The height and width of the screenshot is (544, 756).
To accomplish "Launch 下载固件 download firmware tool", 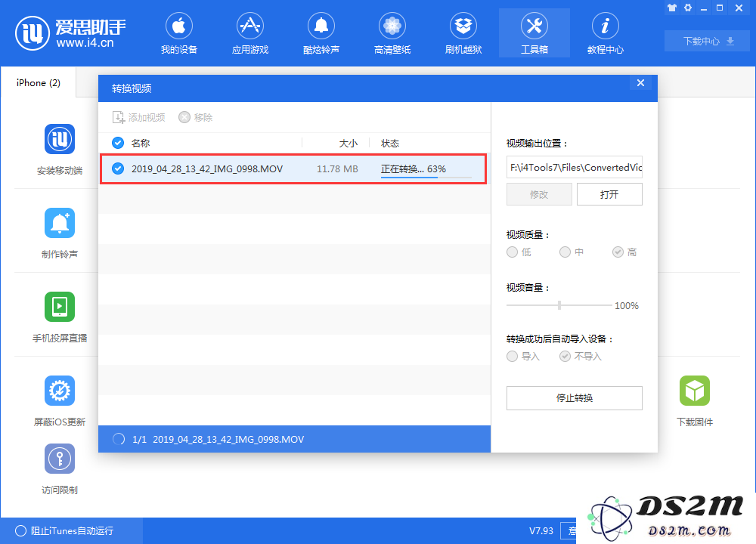I will click(695, 401).
